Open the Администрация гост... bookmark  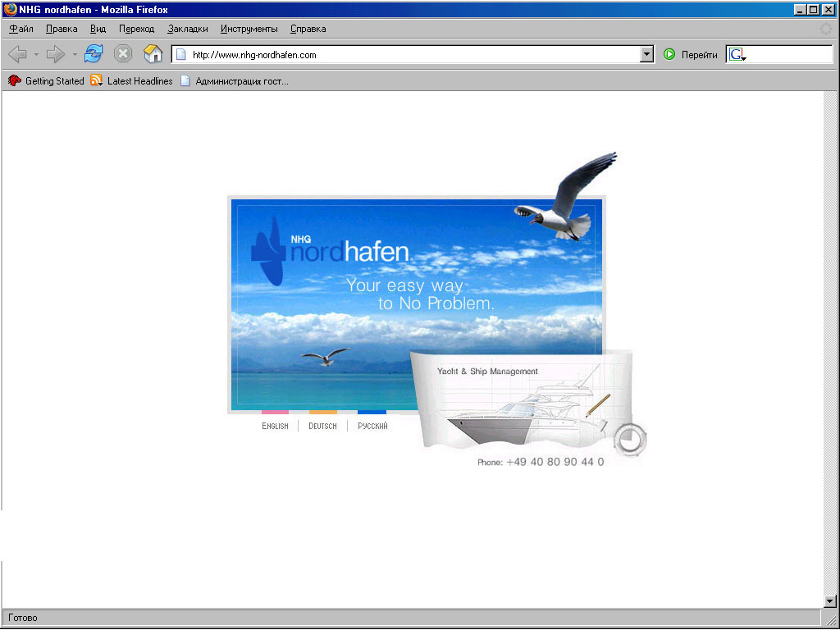click(x=242, y=81)
